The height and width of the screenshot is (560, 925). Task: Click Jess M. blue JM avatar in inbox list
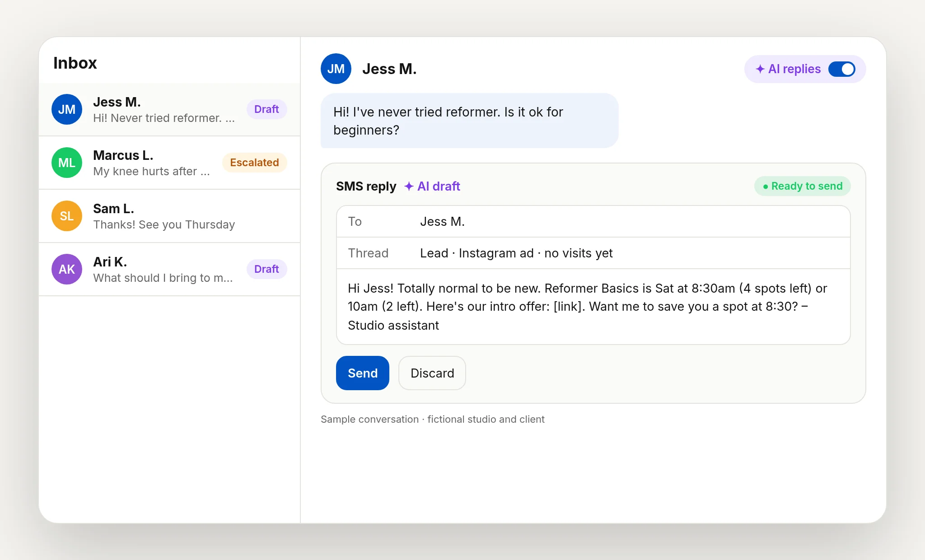(67, 109)
